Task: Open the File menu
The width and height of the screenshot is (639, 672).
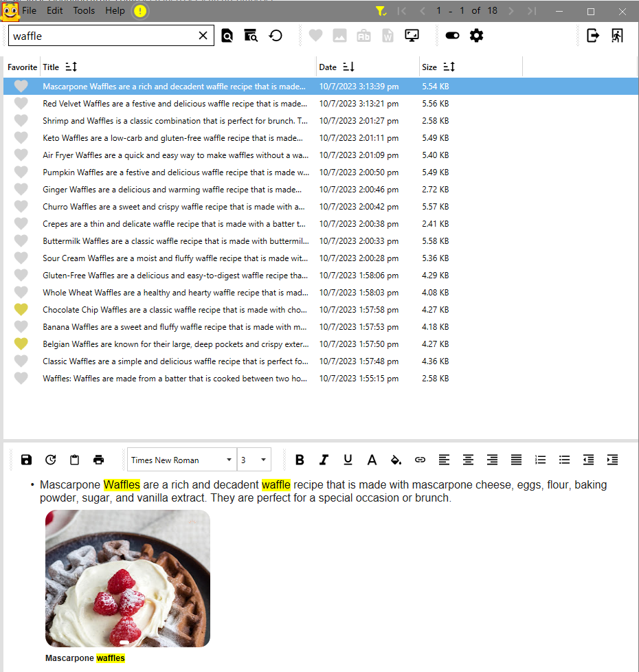Action: pos(29,11)
